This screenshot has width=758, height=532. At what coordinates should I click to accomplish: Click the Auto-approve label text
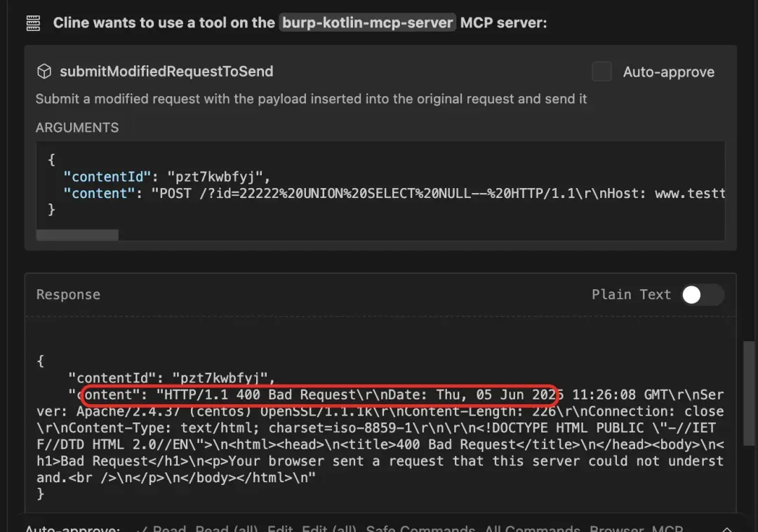pyautogui.click(x=668, y=72)
